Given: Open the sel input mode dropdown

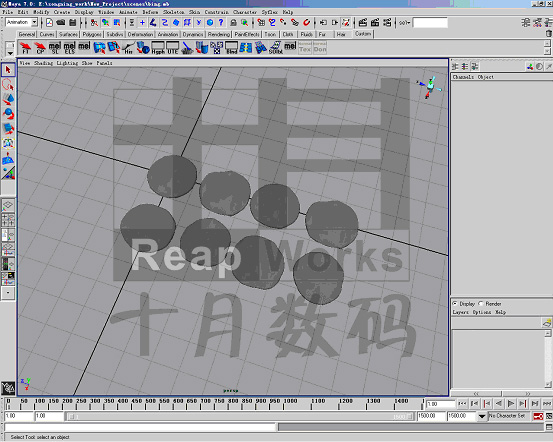Looking at the screenshot, I should pos(405,23).
